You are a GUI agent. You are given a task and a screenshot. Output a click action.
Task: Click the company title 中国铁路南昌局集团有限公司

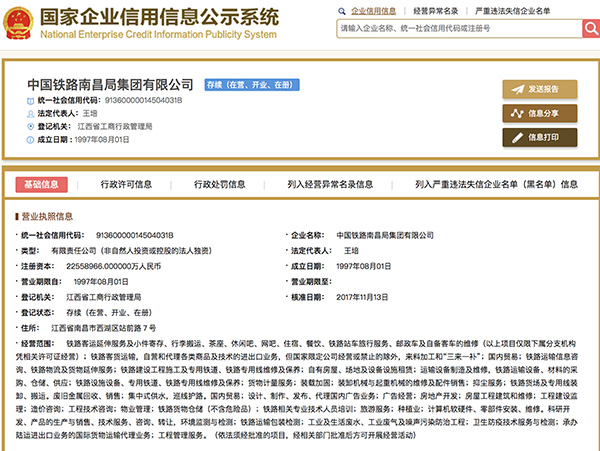tap(110, 85)
